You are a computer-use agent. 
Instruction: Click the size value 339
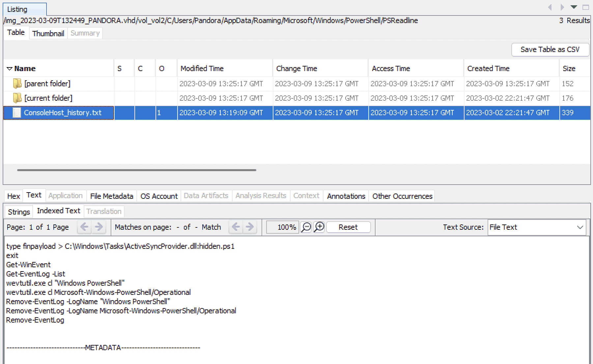(x=568, y=113)
